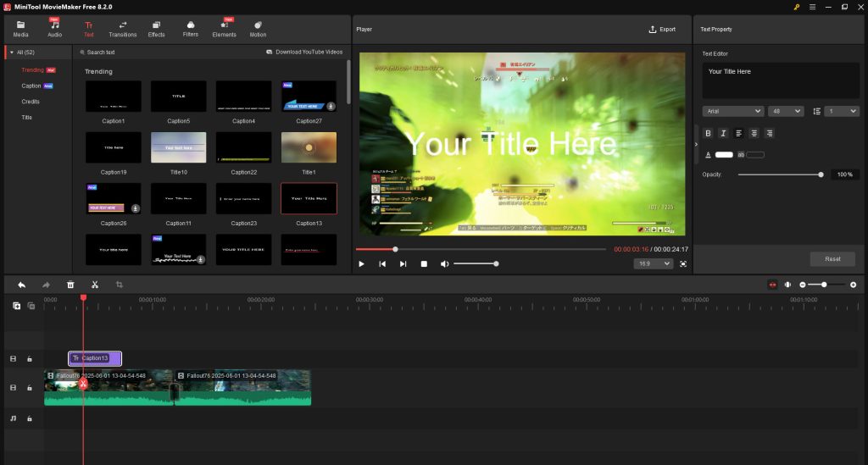Screen dimensions: 868x465
Task: Adjust the Opacity slider handle
Action: (821, 174)
